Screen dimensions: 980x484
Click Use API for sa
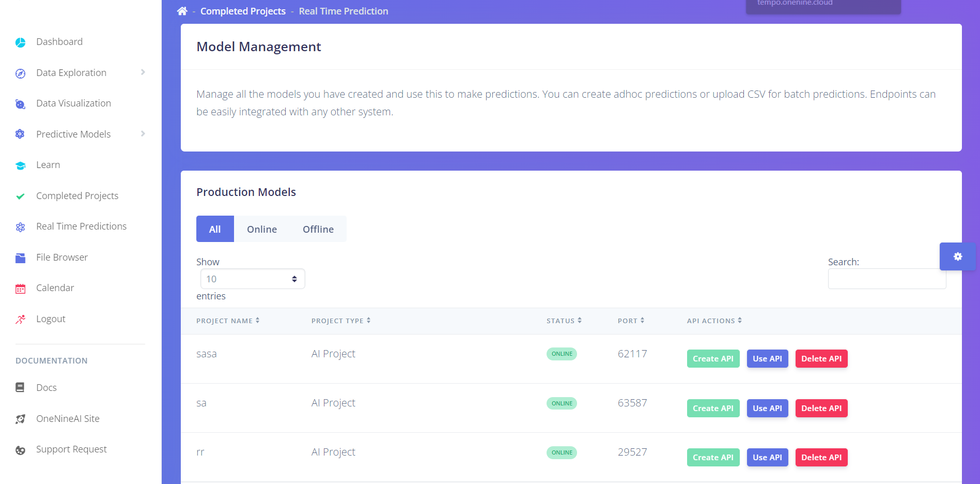(x=767, y=409)
